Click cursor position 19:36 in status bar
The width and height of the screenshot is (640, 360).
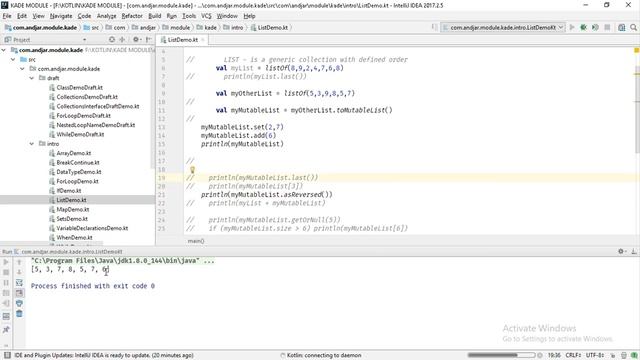554,355
